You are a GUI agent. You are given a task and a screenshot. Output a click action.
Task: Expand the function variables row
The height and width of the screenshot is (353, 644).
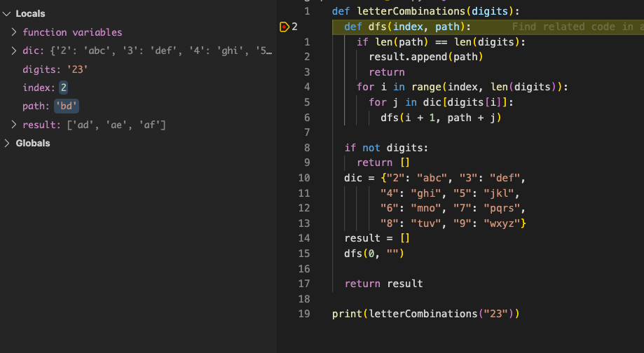tap(14, 32)
